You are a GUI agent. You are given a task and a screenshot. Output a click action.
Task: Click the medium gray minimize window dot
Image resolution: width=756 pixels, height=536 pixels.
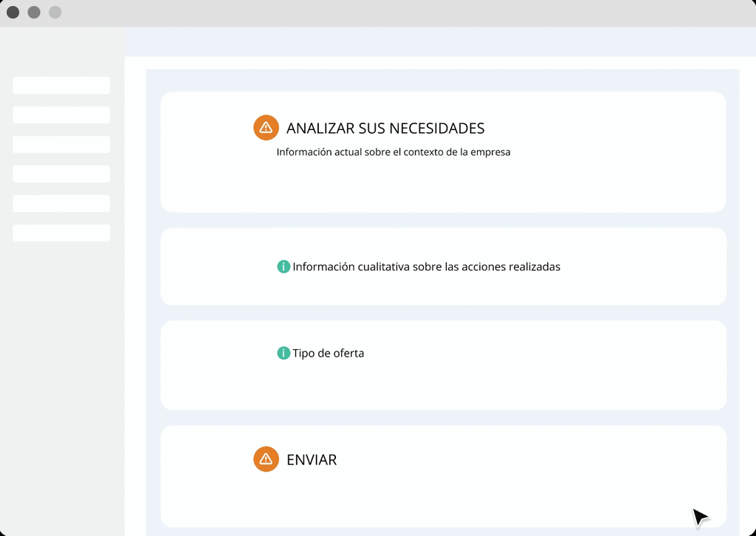[x=34, y=12]
